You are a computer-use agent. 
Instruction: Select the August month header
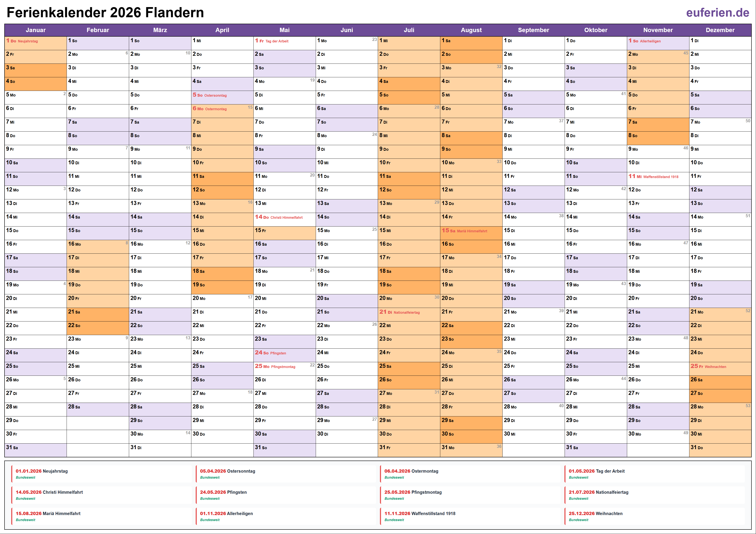click(x=471, y=30)
